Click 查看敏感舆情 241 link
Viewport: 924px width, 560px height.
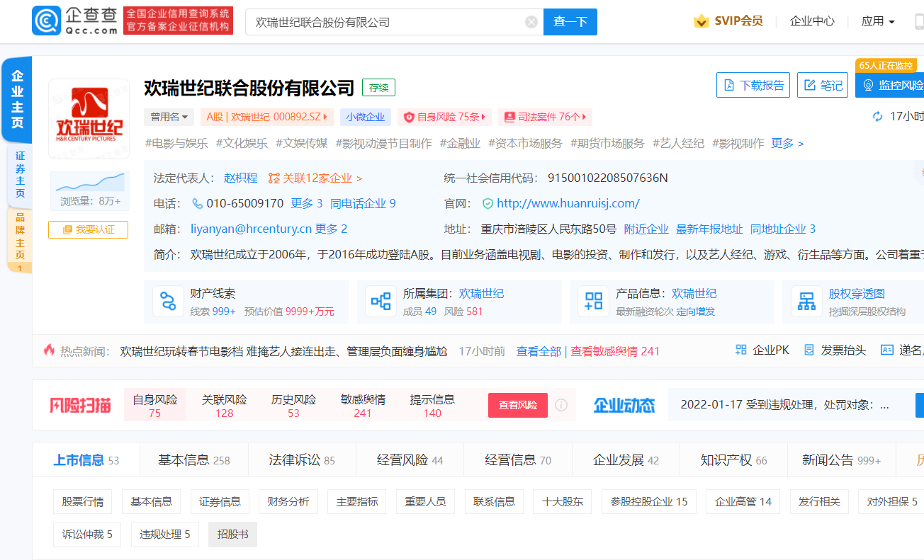615,351
